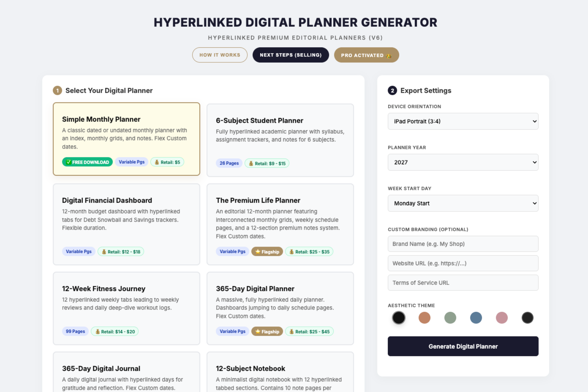Select the black aesthetic theme swatch
Viewport: 588px width, 392px height.
(x=399, y=318)
